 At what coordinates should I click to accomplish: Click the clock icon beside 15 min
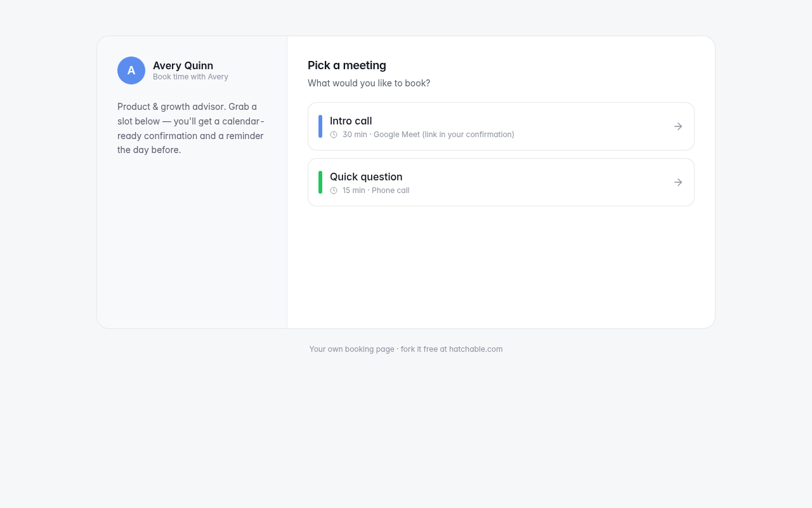coord(334,190)
